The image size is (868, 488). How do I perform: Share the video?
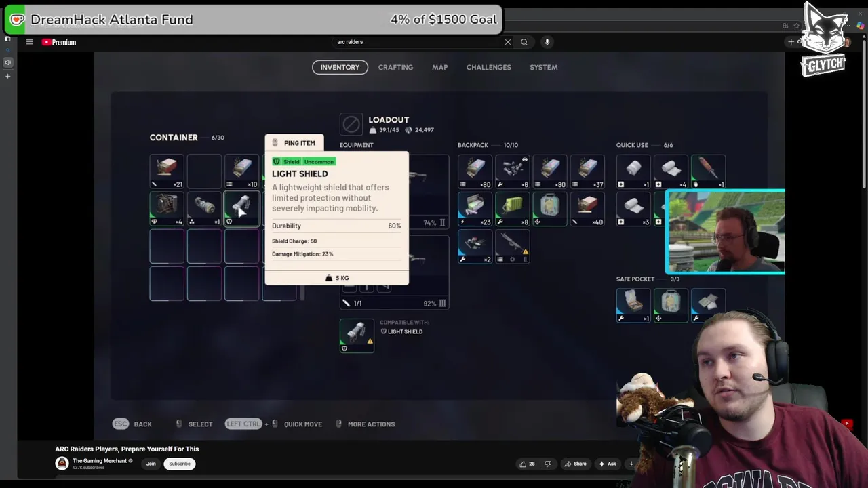pos(575,464)
